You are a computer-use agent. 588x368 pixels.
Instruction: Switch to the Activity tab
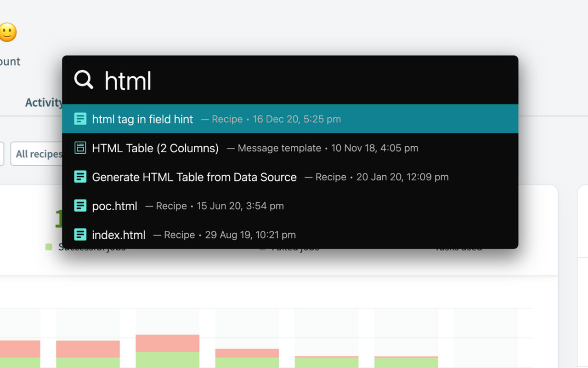[x=44, y=103]
